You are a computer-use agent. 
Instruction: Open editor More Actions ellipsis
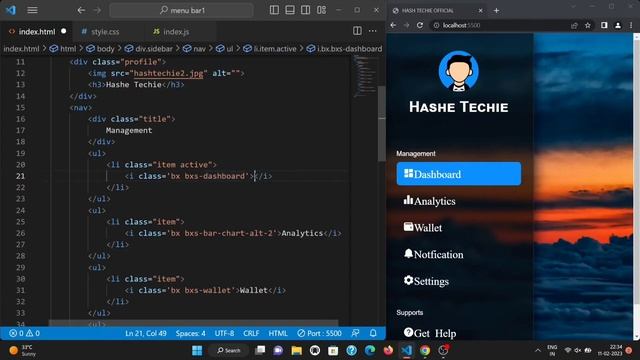point(373,31)
